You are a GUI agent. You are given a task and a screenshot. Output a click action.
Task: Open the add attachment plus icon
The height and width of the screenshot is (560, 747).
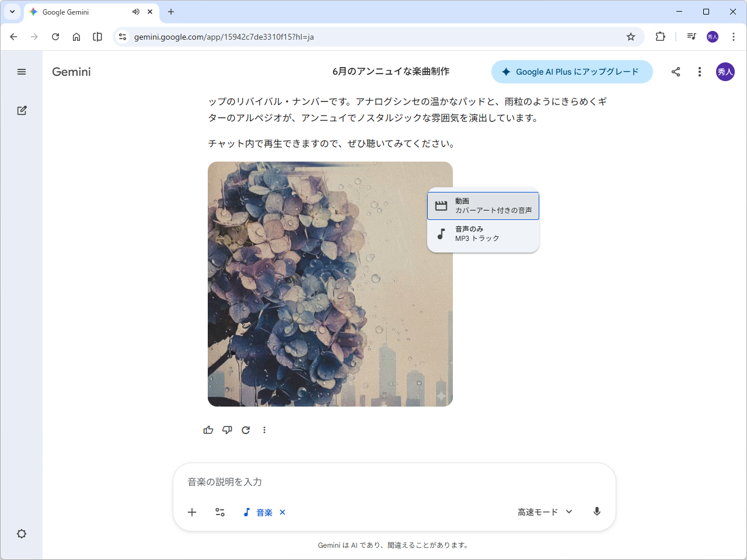(x=192, y=512)
